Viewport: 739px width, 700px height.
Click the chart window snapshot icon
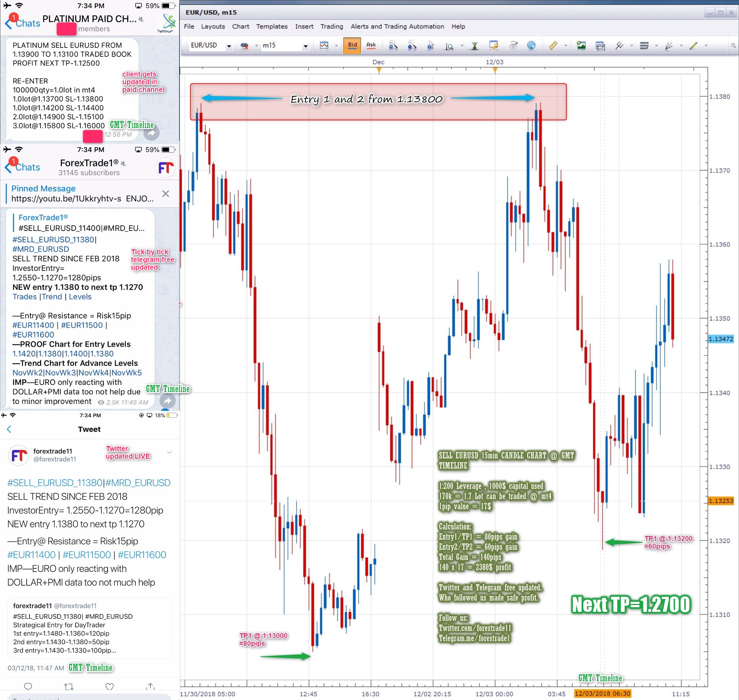600,46
